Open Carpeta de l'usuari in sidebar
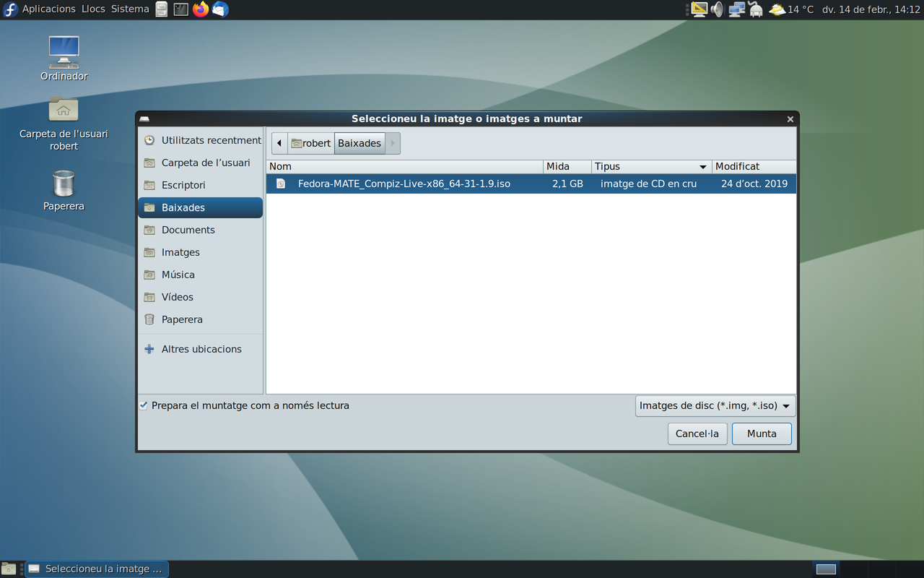Image resolution: width=924 pixels, height=578 pixels. pos(200,163)
